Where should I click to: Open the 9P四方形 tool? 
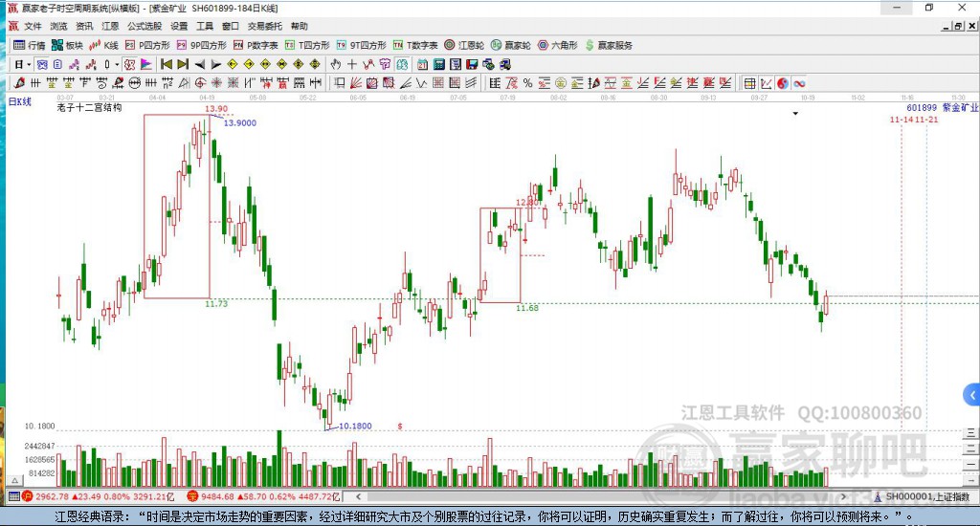click(201, 45)
